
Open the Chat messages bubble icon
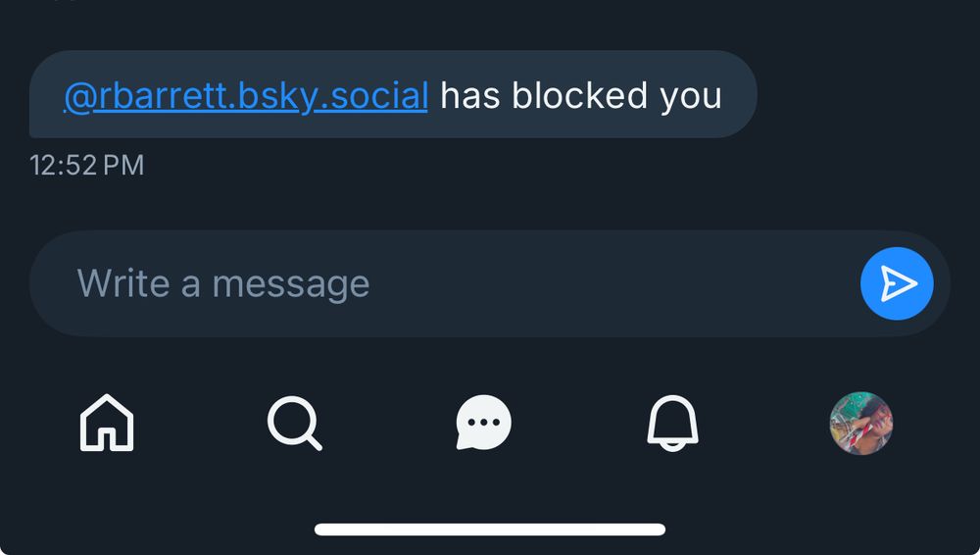click(x=484, y=423)
